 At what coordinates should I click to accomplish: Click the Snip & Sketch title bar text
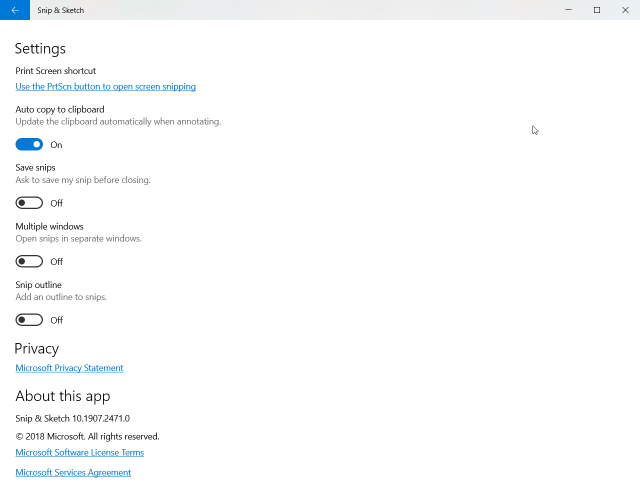coord(60,10)
